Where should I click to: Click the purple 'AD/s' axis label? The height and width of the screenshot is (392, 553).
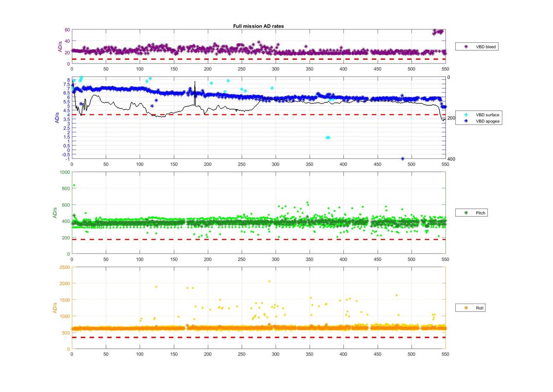pos(60,47)
